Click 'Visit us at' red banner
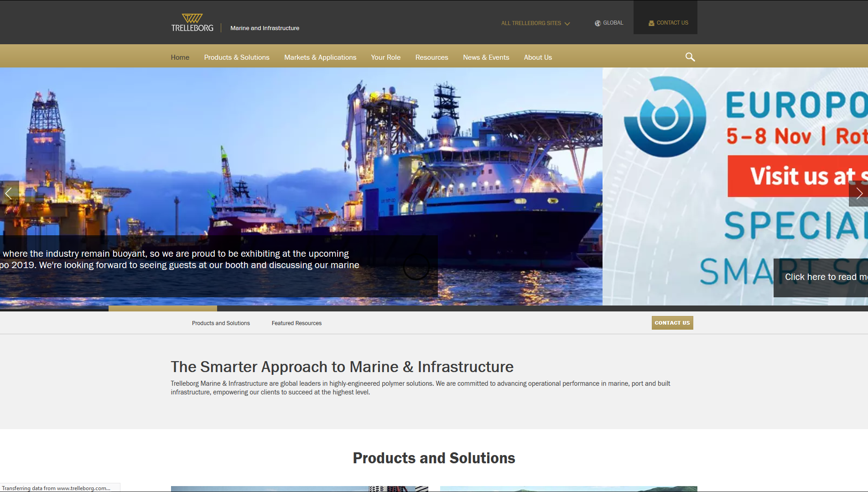The image size is (868, 492). [x=798, y=176]
